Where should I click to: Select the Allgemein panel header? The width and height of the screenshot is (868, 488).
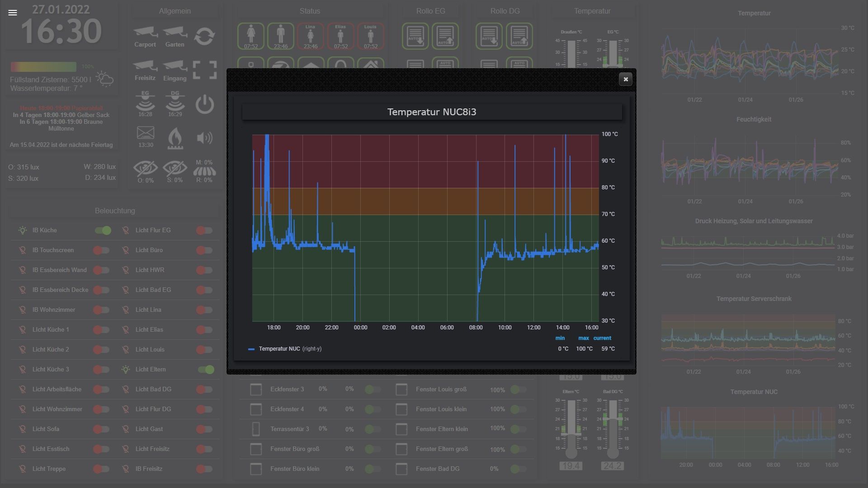[x=175, y=11]
